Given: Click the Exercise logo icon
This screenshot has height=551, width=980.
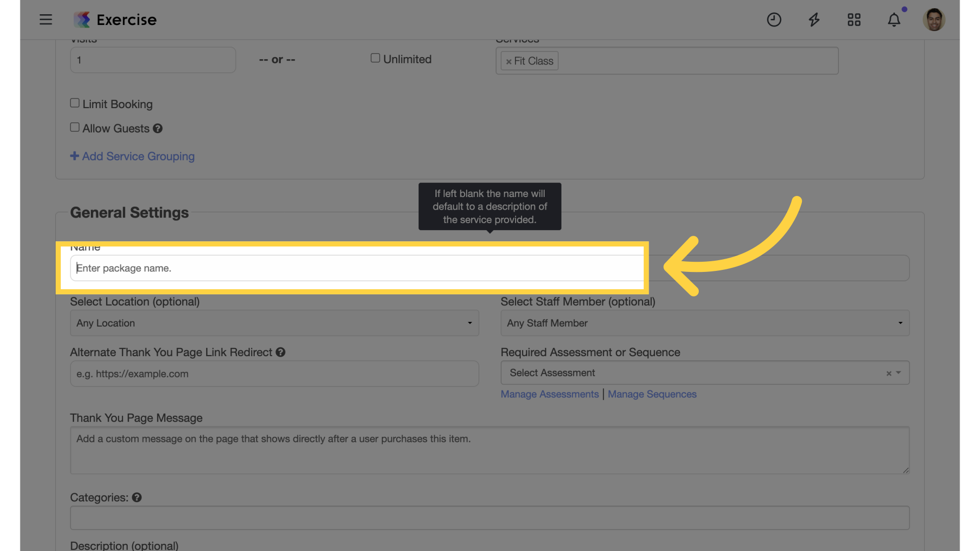Looking at the screenshot, I should tap(82, 19).
